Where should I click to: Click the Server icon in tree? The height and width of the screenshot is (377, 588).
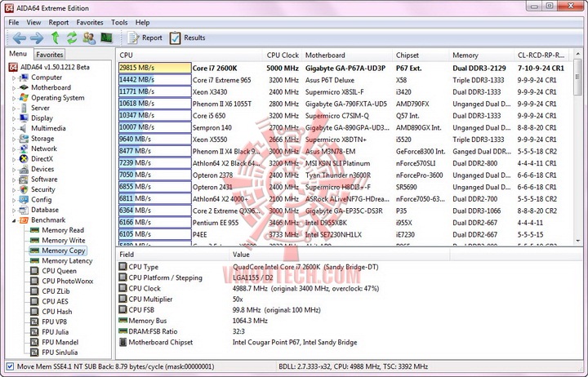click(x=24, y=108)
